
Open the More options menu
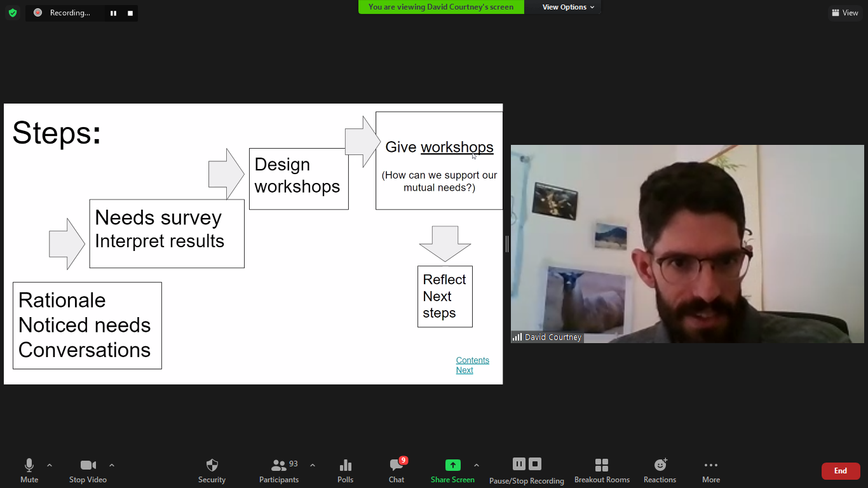point(711,471)
